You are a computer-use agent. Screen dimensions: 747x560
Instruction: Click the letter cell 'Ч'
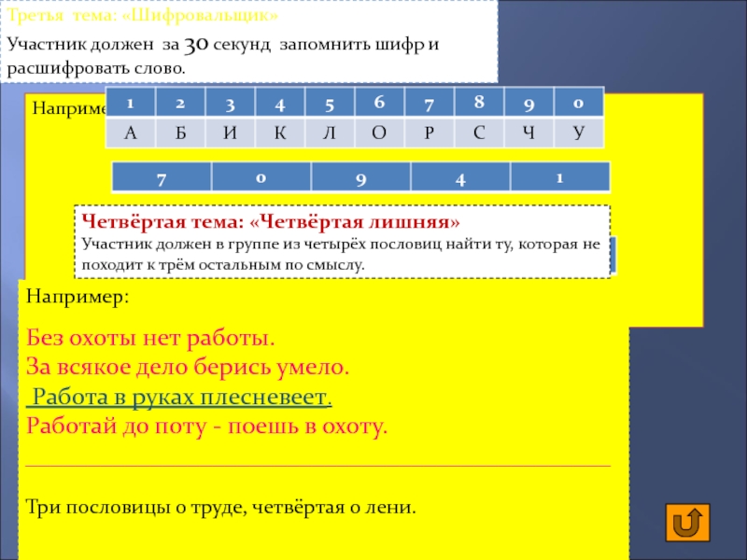click(529, 133)
